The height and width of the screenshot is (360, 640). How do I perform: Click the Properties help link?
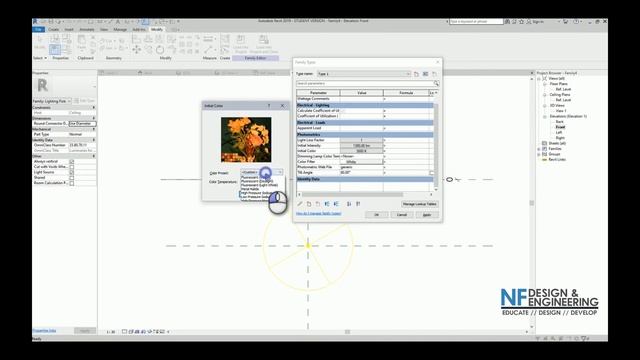point(44,331)
